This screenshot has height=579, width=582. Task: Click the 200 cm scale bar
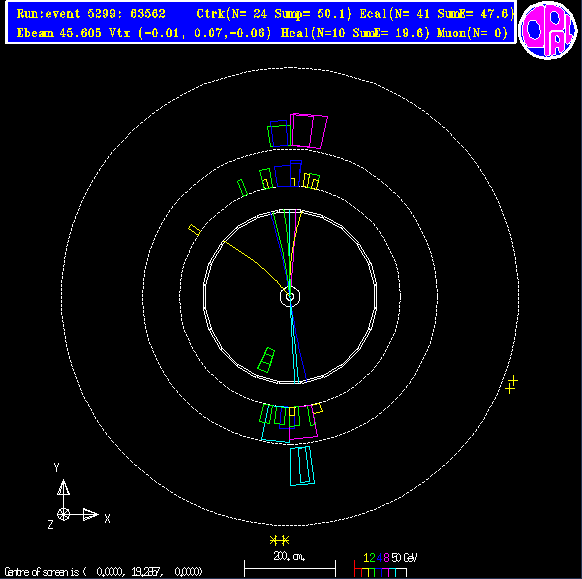[290, 563]
